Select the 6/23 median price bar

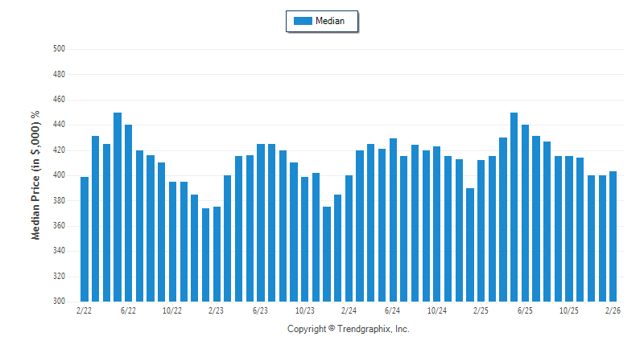click(261, 223)
